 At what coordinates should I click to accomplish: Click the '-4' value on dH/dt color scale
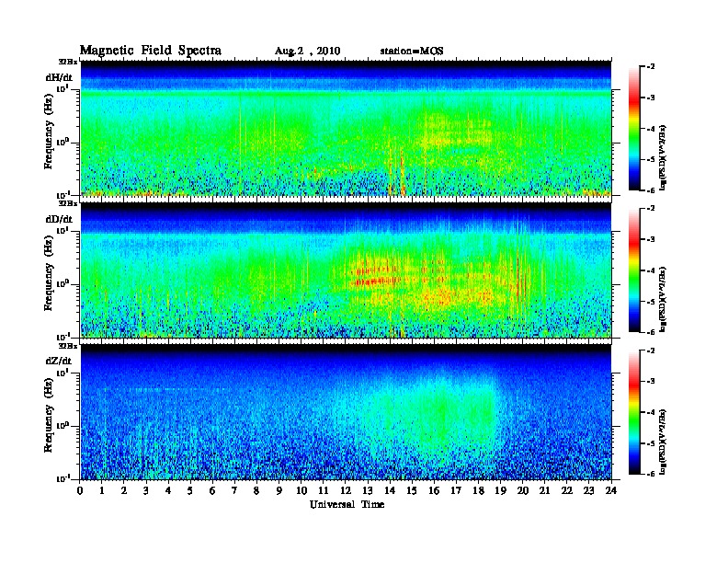point(651,129)
